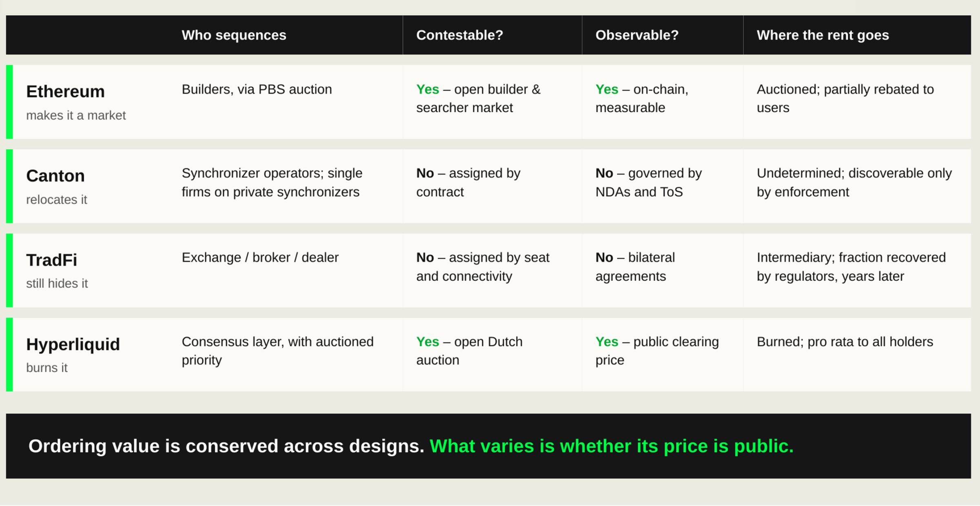This screenshot has height=506, width=980.
Task: Select 'Yes – open Dutch auction' cell
Action: pyautogui.click(x=469, y=351)
